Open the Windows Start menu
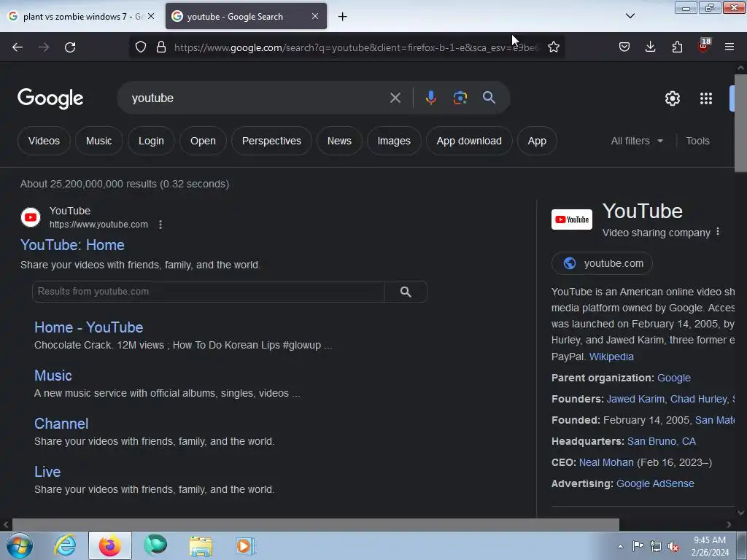This screenshot has height=560, width=747. tap(20, 545)
